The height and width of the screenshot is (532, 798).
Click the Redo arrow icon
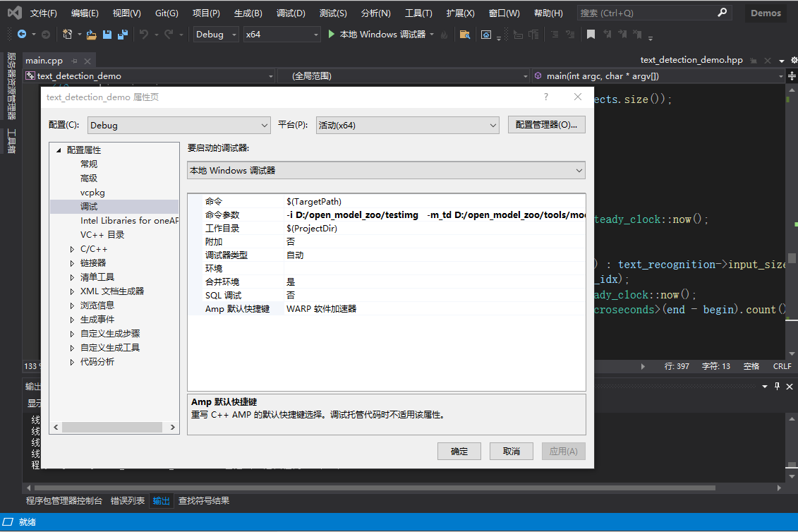(x=169, y=34)
